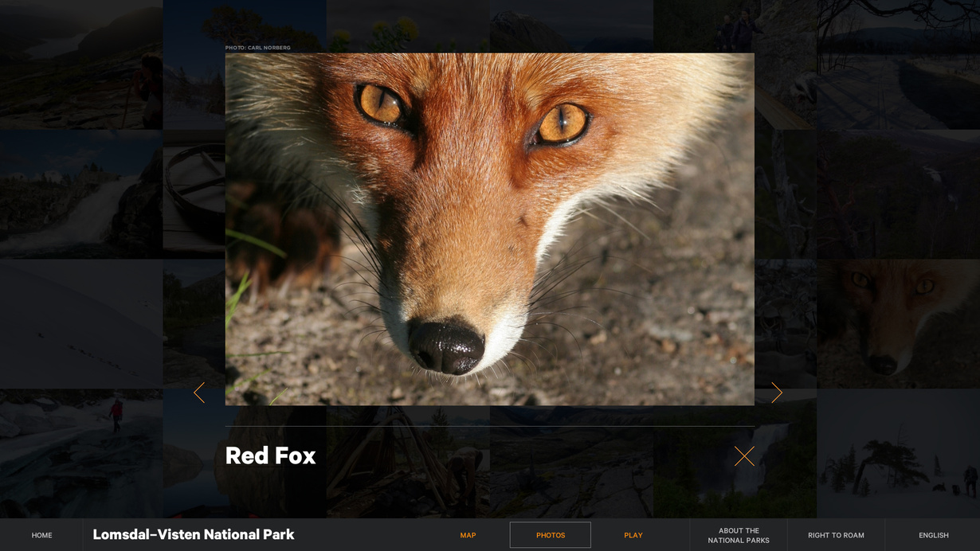Image resolution: width=980 pixels, height=551 pixels.
Task: Open the Right to Roam page
Action: click(836, 535)
